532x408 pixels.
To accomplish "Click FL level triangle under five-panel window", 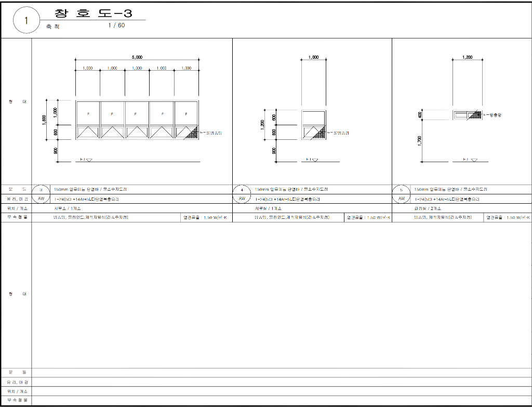I will click(x=89, y=160).
